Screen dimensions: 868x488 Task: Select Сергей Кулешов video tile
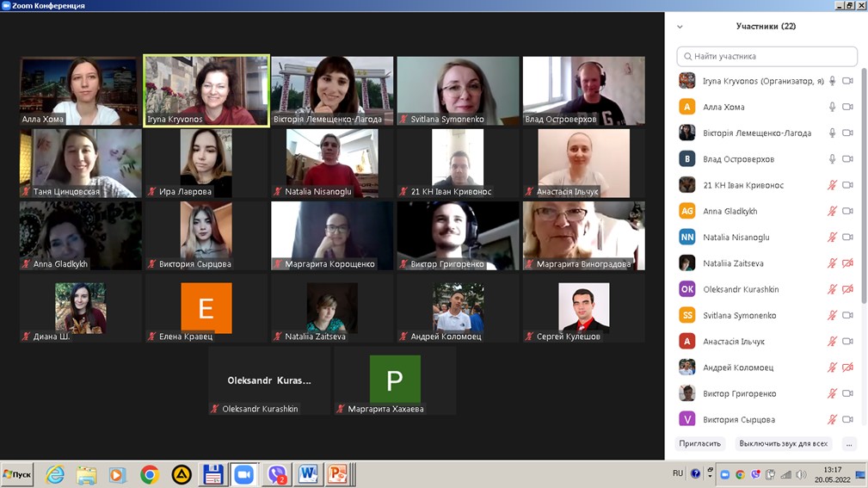584,308
